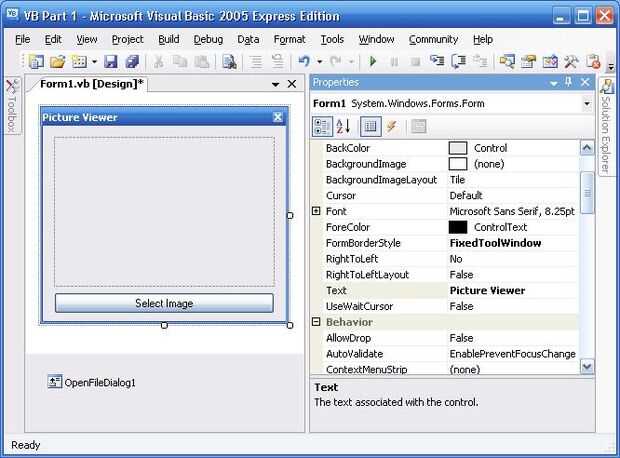Screen dimensions: 620x458
Task: Click the Open File folder icon
Action: click(x=57, y=62)
